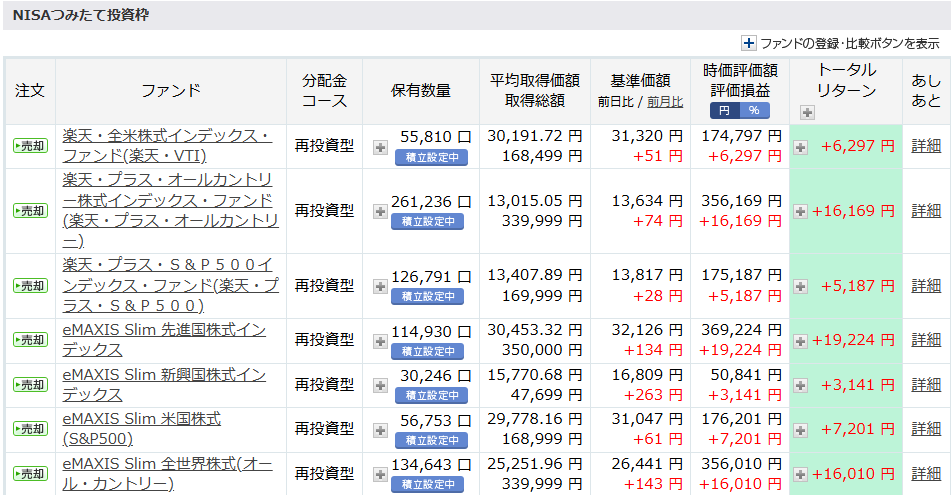This screenshot has width=951, height=495.
Task: Click 積立設定中 badge under 114,930 口
Action: click(x=428, y=352)
